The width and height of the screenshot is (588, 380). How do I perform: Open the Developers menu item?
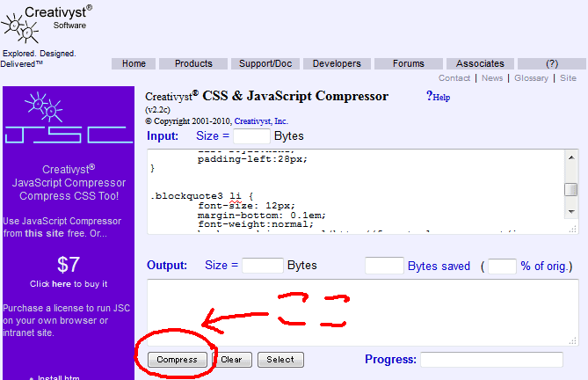(x=337, y=63)
